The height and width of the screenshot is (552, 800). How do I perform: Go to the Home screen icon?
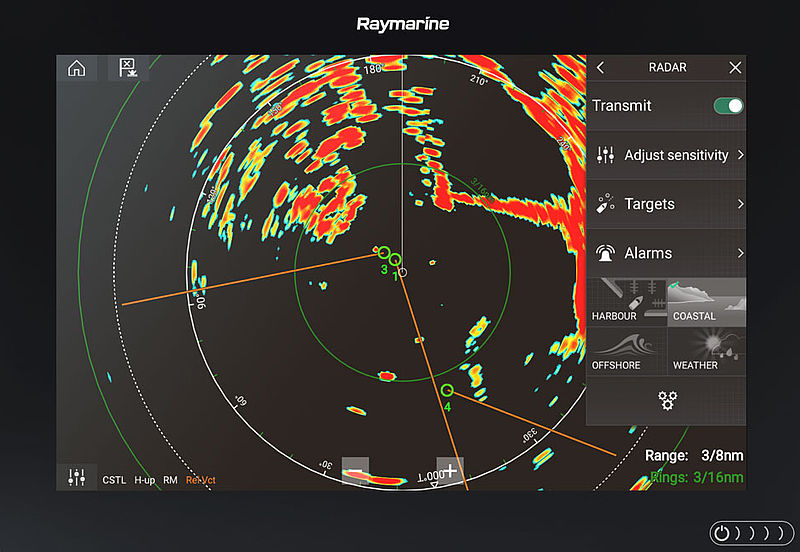point(76,68)
